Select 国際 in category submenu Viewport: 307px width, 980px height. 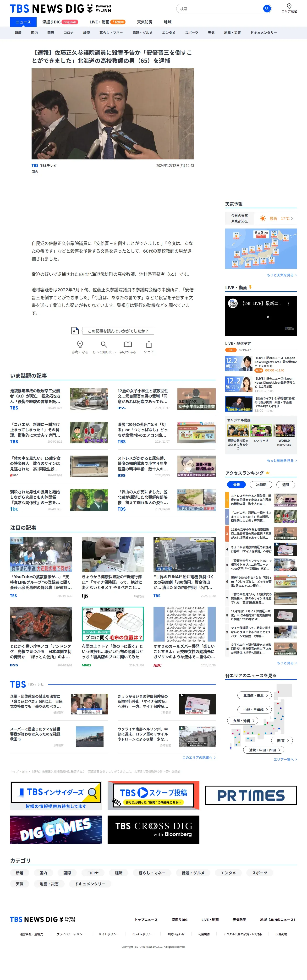pyautogui.click(x=51, y=33)
